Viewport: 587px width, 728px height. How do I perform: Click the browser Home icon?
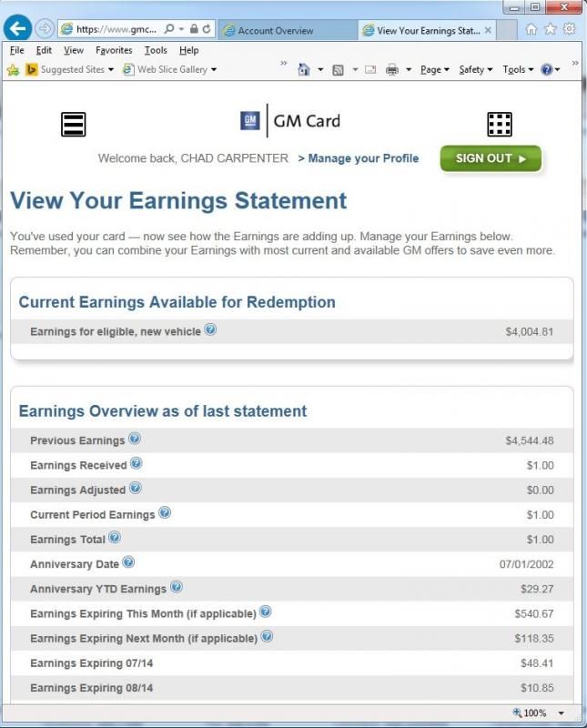(x=304, y=68)
